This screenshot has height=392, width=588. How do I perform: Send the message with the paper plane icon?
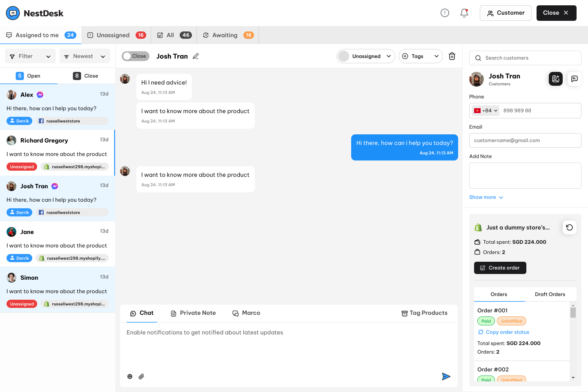(446, 376)
